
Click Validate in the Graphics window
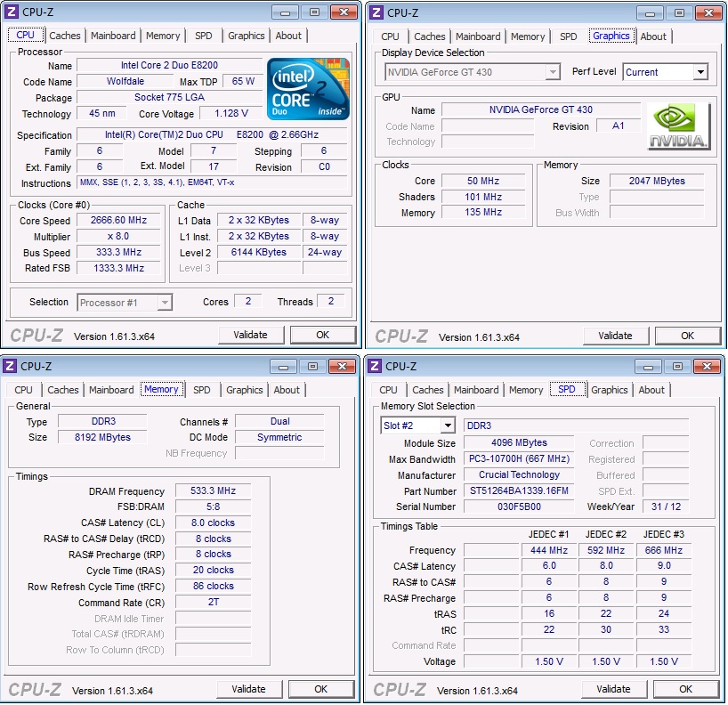click(x=615, y=336)
